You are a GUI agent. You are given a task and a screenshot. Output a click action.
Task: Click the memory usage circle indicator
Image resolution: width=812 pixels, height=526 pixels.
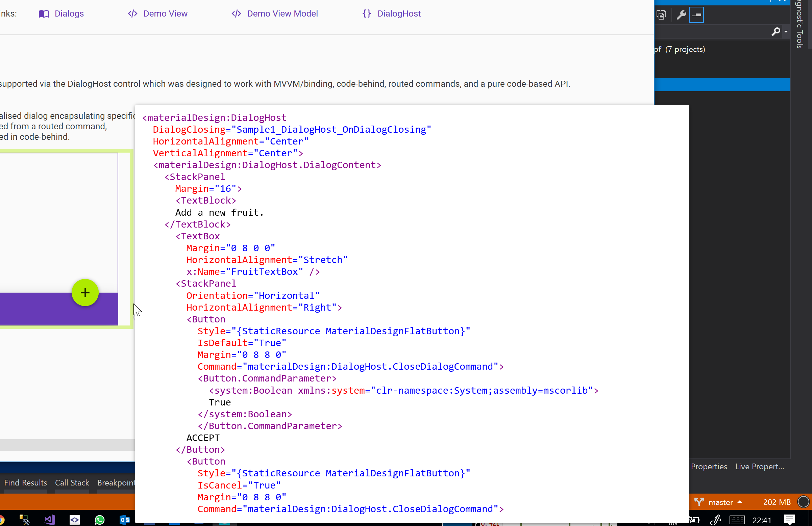(x=804, y=502)
